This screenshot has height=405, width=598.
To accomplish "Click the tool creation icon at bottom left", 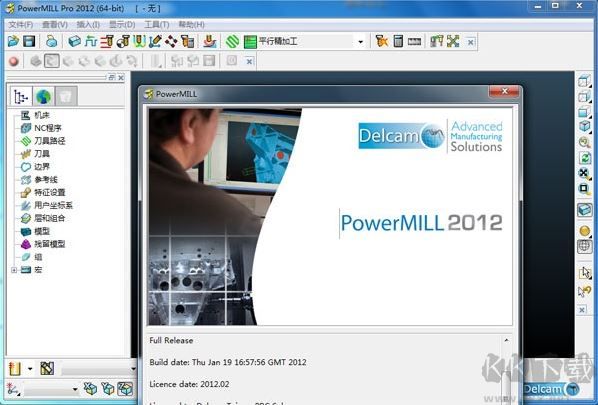I will (14, 369).
